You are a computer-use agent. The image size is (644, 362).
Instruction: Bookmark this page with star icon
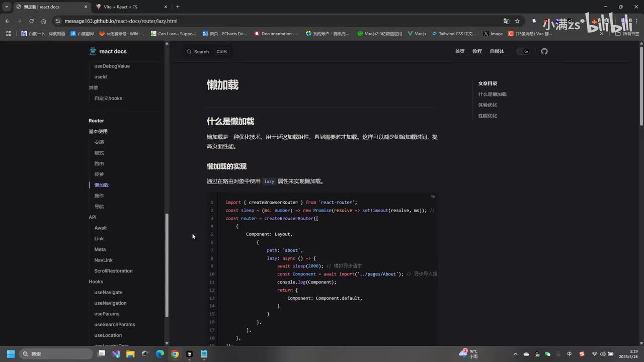[x=517, y=21]
